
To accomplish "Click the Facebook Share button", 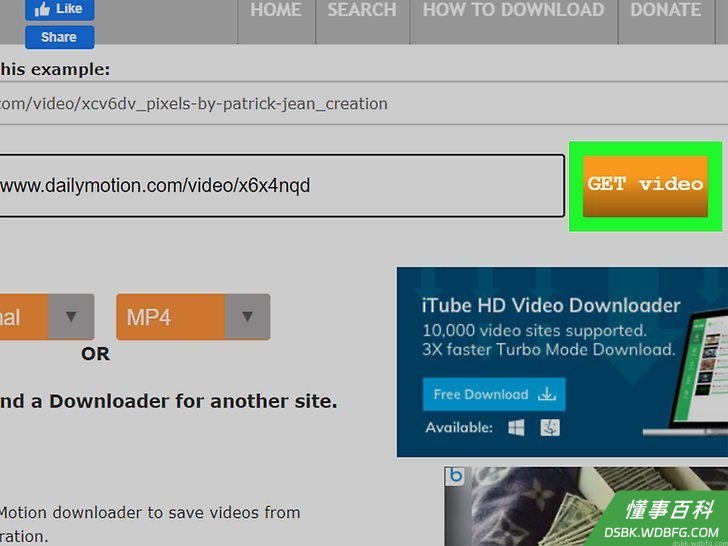I will click(59, 37).
